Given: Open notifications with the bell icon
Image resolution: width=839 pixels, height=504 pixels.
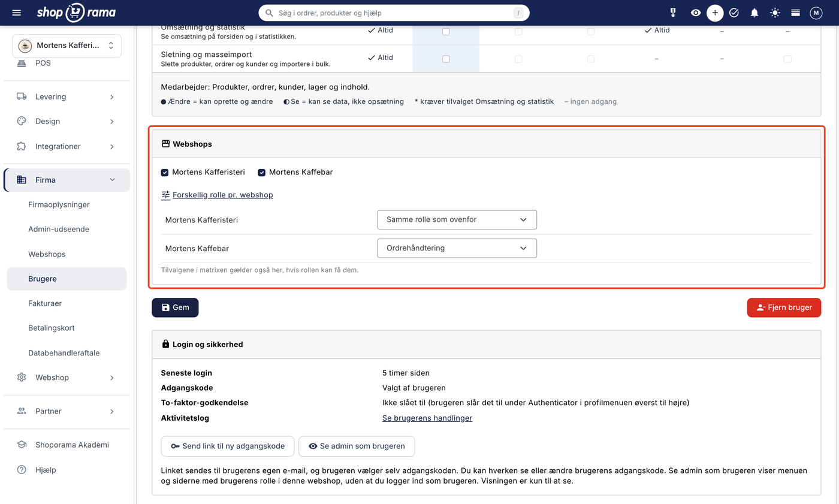Looking at the screenshot, I should (755, 13).
